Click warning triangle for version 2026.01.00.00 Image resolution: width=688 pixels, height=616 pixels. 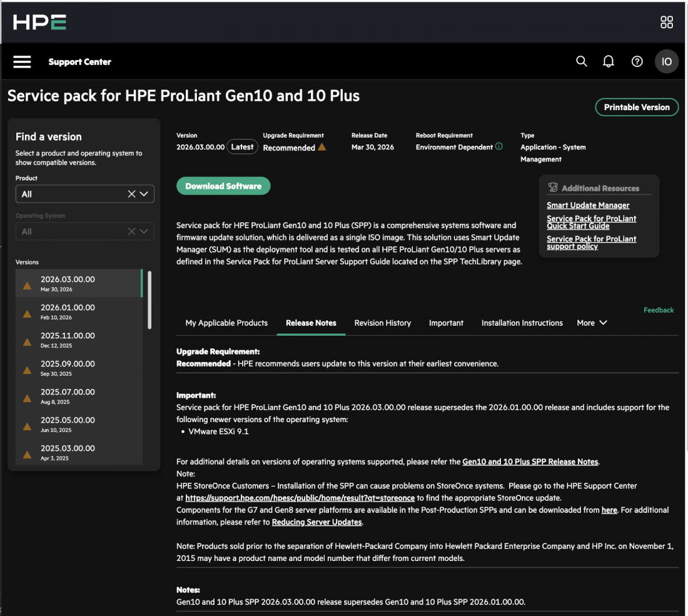pyautogui.click(x=27, y=314)
